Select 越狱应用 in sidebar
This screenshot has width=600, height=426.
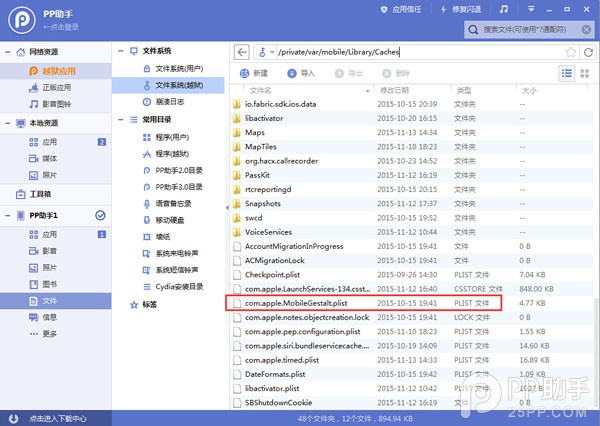point(56,71)
